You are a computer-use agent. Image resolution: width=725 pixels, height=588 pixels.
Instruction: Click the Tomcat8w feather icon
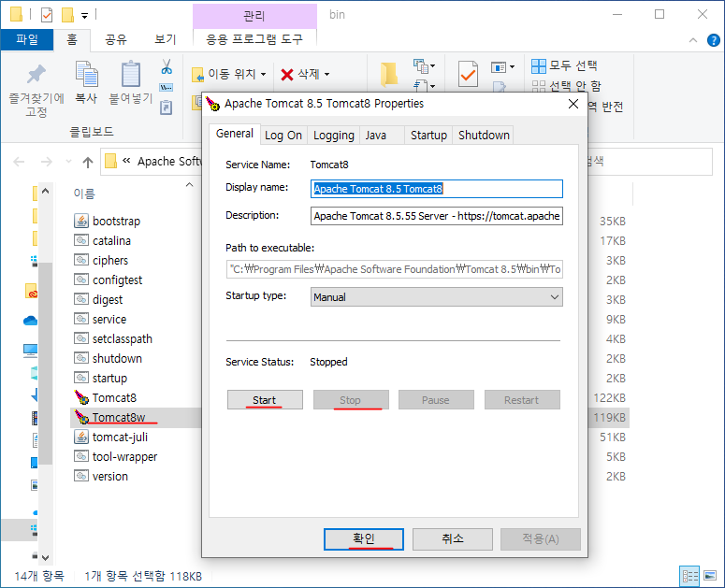81,417
